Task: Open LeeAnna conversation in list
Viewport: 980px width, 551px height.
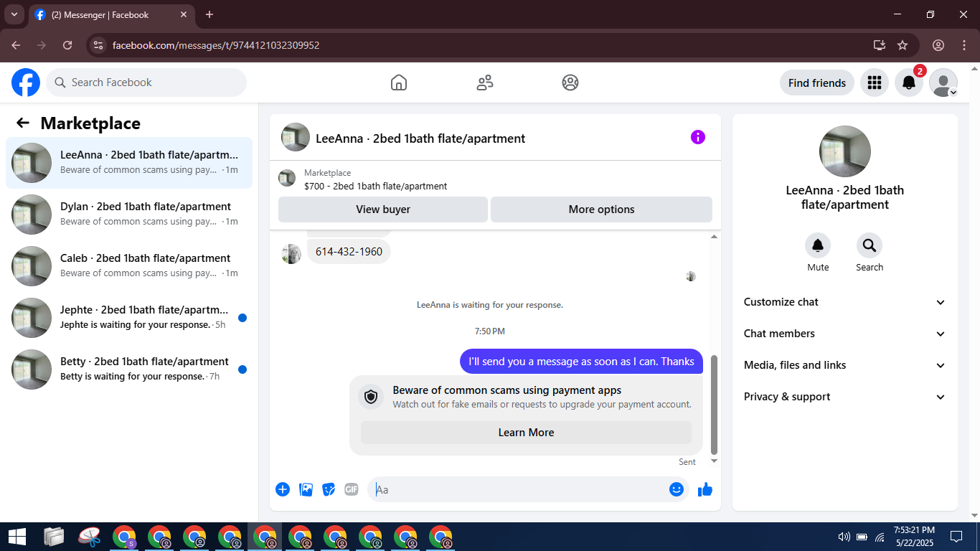Action: tap(129, 163)
